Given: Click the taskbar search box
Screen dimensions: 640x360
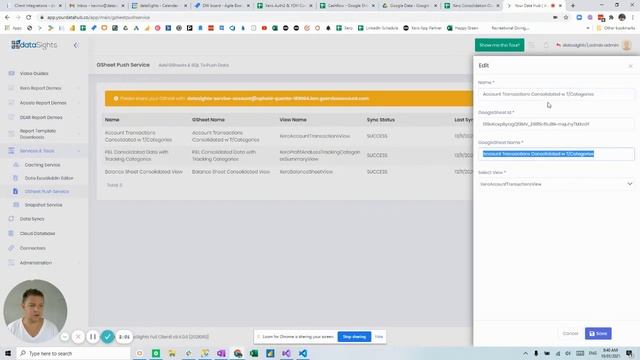Looking at the screenshot, I should pos(73,353).
